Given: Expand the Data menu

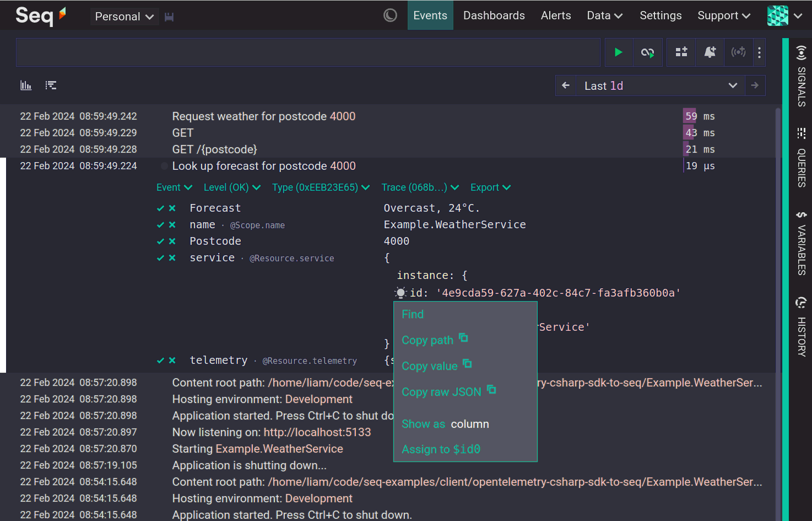Looking at the screenshot, I should point(604,15).
